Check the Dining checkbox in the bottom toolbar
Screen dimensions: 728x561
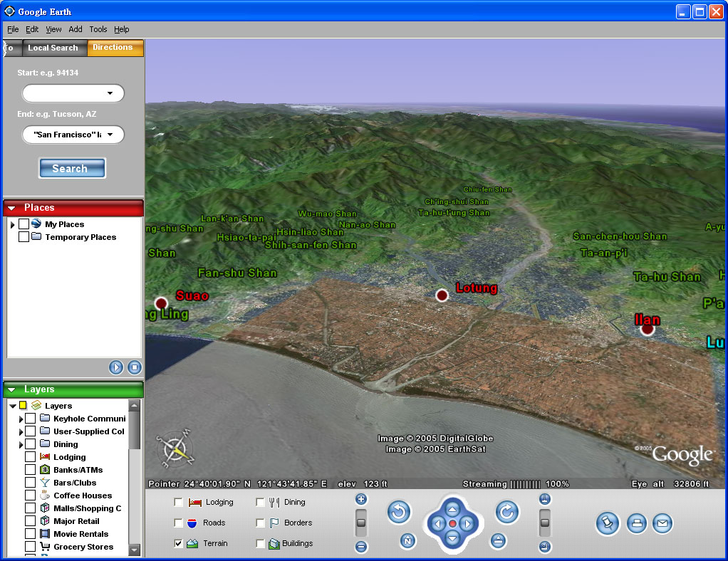[x=260, y=502]
